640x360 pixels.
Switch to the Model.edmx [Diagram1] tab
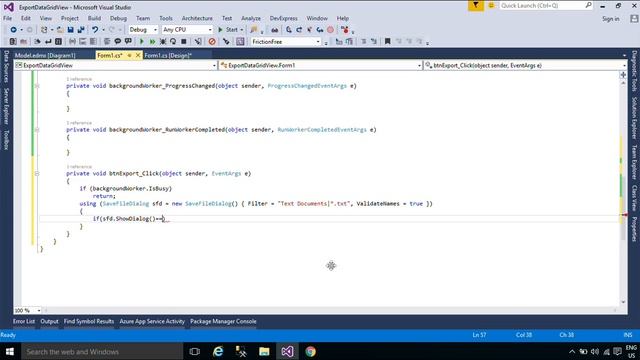point(45,56)
